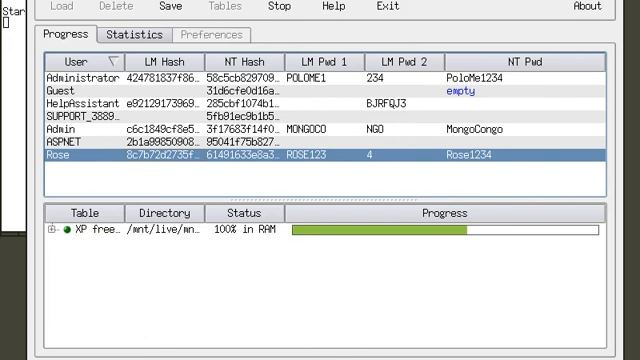Click the Load toolbar button

[x=62, y=6]
